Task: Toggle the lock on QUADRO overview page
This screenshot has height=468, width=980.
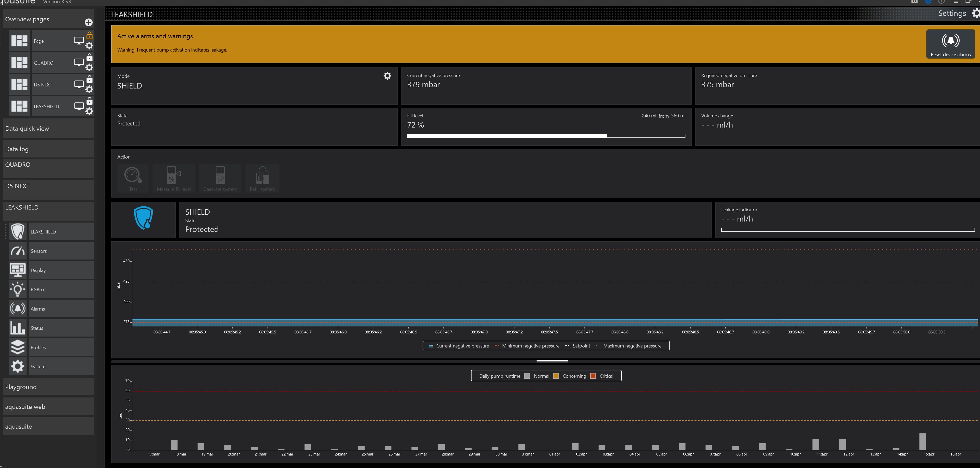Action: [x=90, y=58]
